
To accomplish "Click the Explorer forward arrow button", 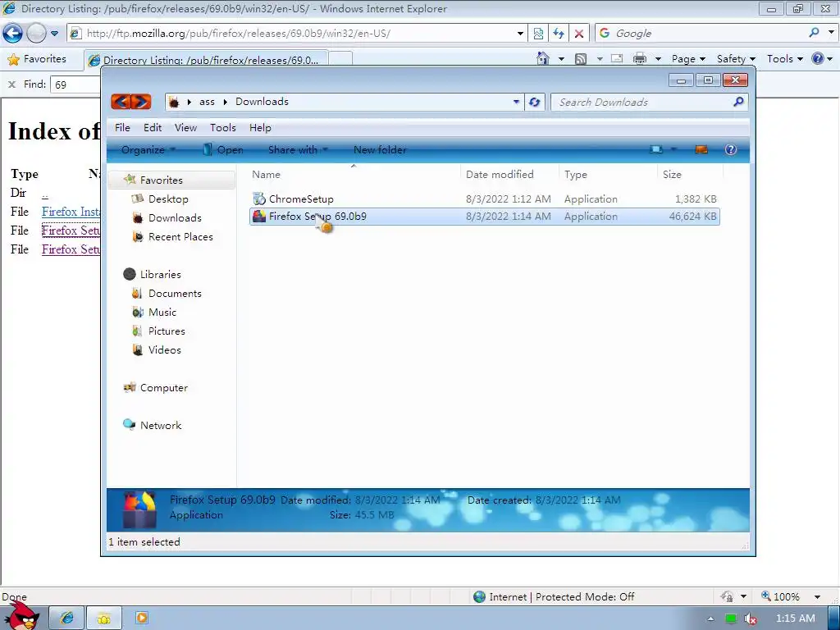I will pyautogui.click(x=141, y=101).
